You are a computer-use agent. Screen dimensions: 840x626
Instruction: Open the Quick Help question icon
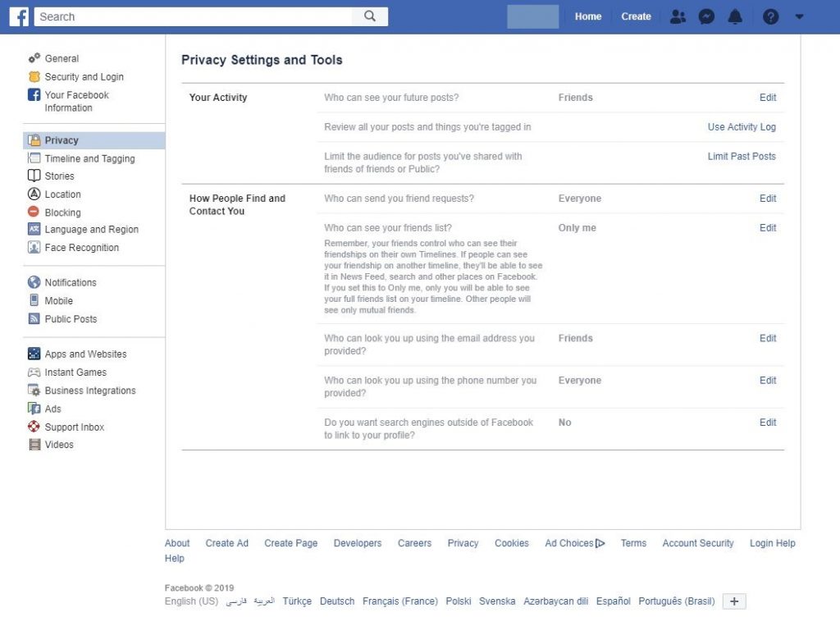[770, 16]
